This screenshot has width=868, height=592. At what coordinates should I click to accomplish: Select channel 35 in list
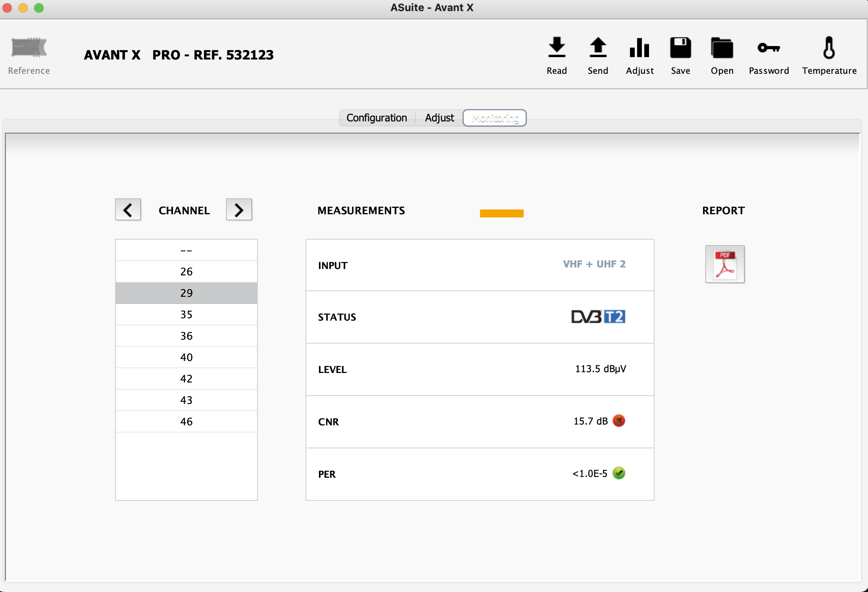coord(186,315)
